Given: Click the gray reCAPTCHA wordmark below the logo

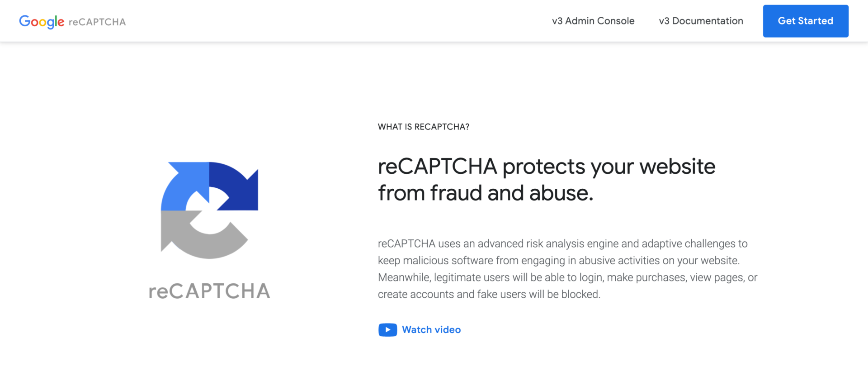Looking at the screenshot, I should (x=209, y=291).
